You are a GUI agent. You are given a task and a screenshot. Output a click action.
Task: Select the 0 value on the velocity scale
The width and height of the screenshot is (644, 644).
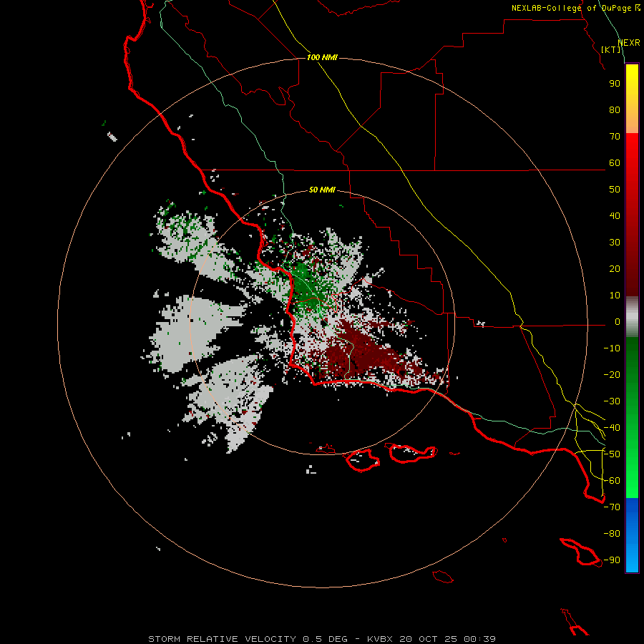pos(618,321)
